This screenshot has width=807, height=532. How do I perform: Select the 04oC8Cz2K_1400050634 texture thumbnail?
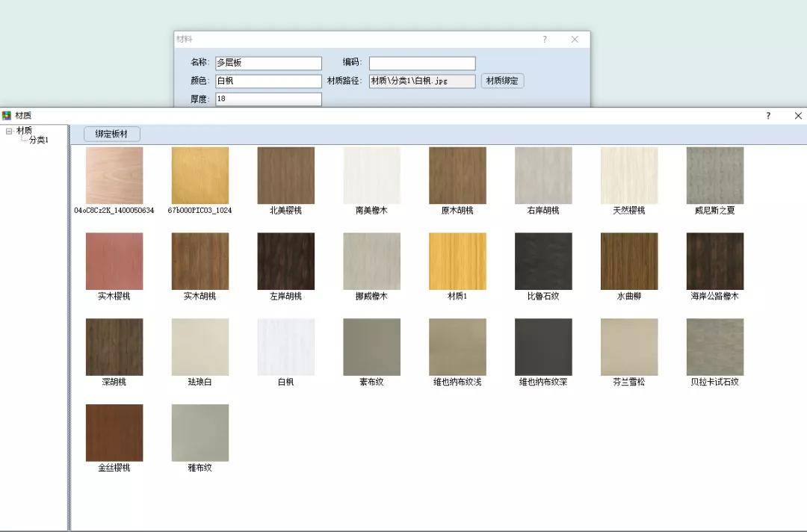(x=114, y=176)
